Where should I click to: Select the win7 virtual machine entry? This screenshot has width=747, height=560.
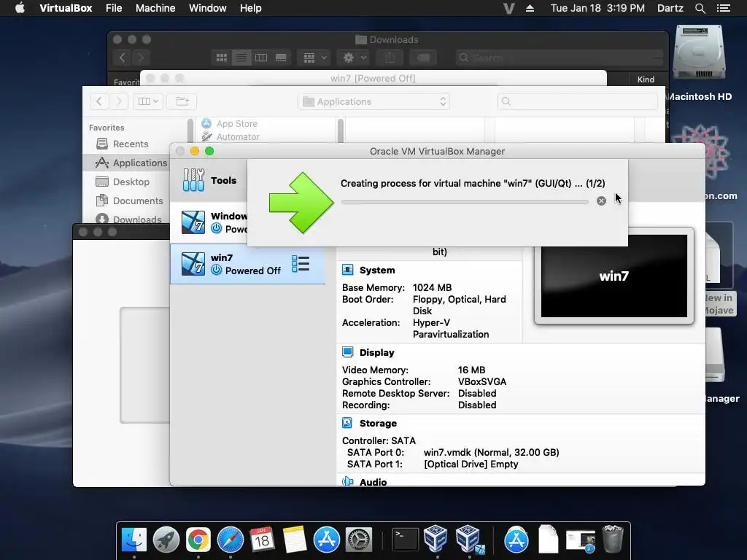point(248,264)
